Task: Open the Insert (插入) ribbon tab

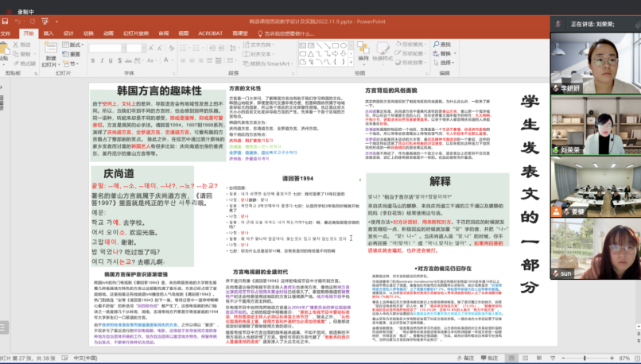Action: [49, 33]
